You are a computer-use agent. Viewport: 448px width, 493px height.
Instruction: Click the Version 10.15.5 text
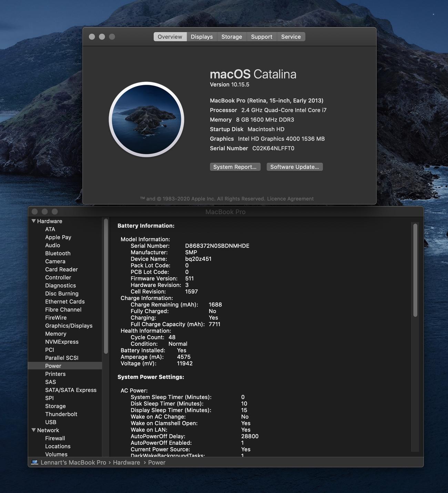230,84
